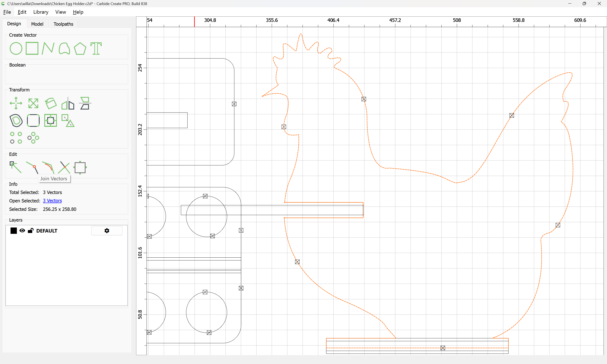Open the View menu
Screen dimensions: 607x364
[x=60, y=12]
